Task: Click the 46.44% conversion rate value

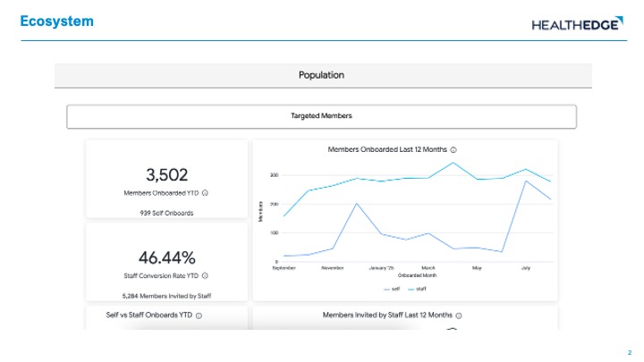Action: coord(166,257)
